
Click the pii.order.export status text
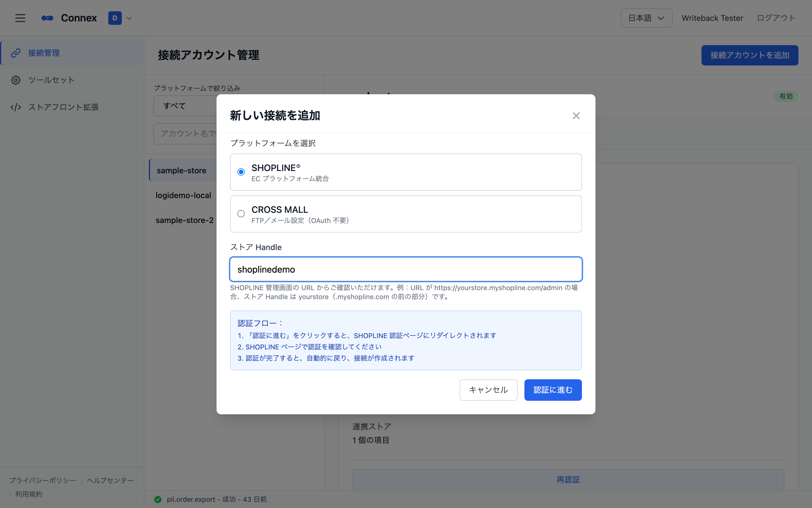point(217,499)
